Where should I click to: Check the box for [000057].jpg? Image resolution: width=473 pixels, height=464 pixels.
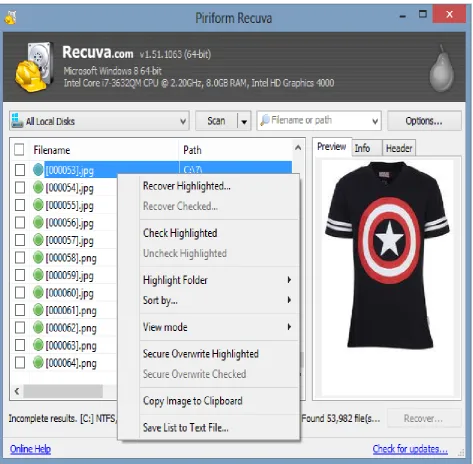(20, 240)
